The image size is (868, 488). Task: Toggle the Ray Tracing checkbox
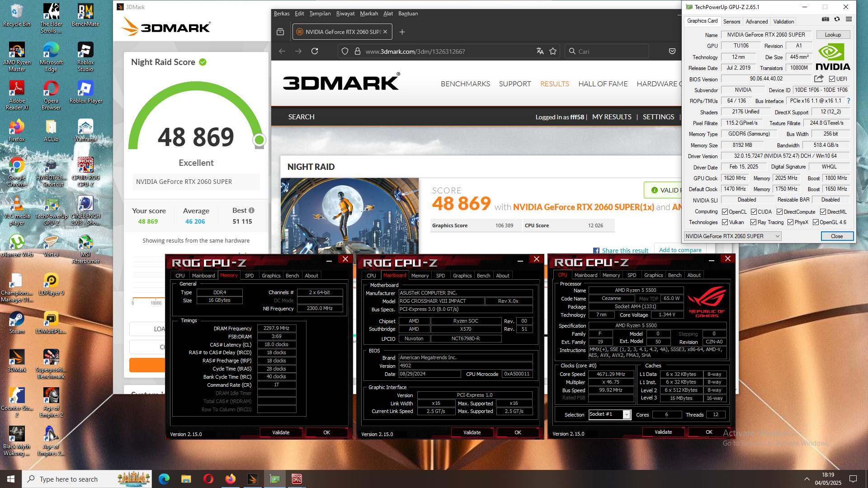[753, 222]
